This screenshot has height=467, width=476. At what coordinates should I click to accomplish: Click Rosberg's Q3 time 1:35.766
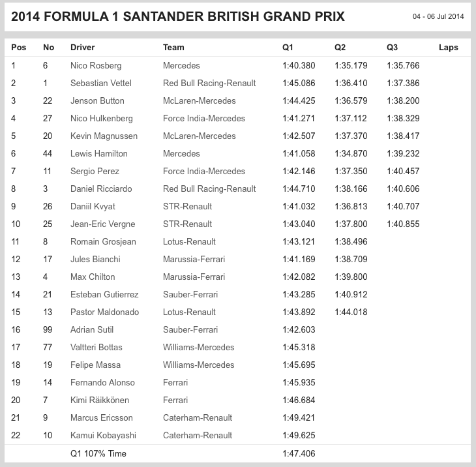[x=402, y=66]
